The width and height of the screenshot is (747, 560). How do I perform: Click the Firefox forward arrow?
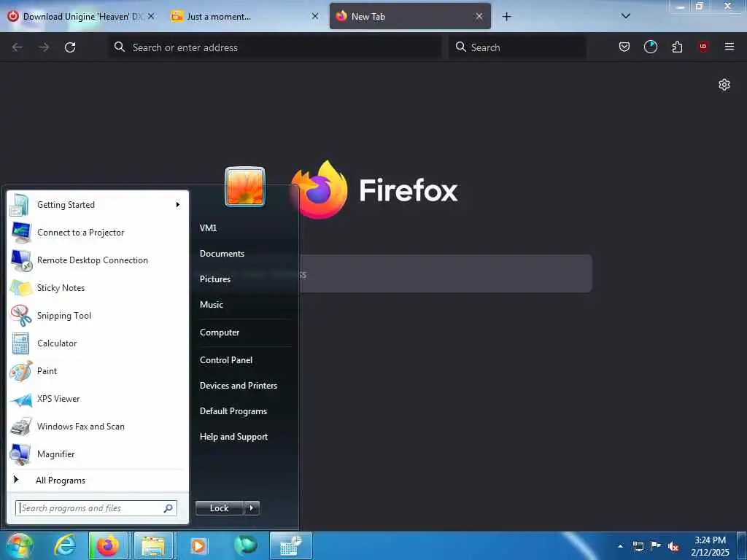click(x=44, y=47)
